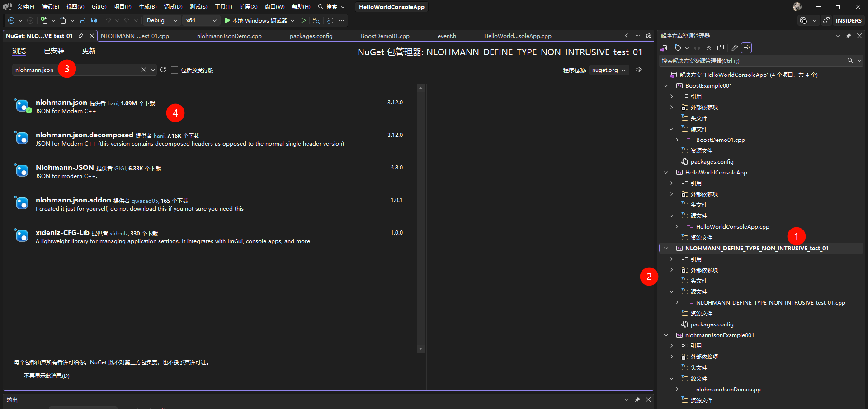Toggle preview selected items icon in Solution Explorer
The image size is (868, 409).
pos(746,48)
